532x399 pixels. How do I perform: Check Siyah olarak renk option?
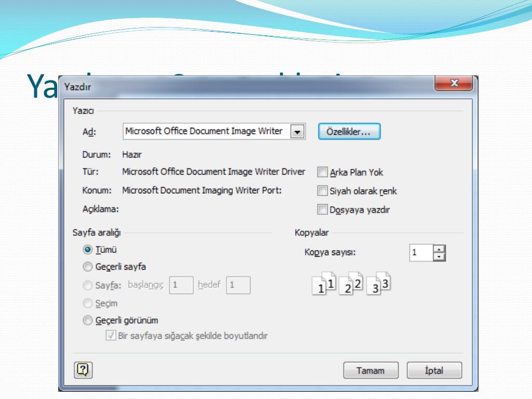tap(322, 191)
